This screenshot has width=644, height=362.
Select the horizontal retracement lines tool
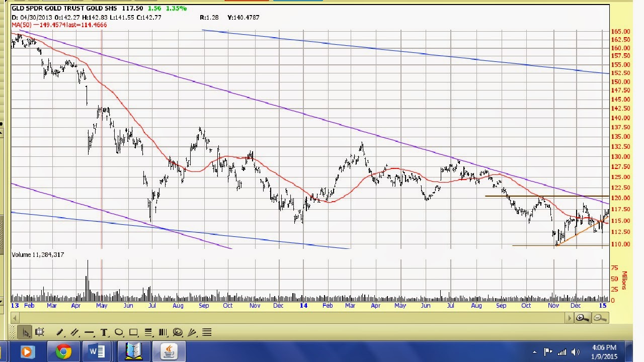coord(148,332)
